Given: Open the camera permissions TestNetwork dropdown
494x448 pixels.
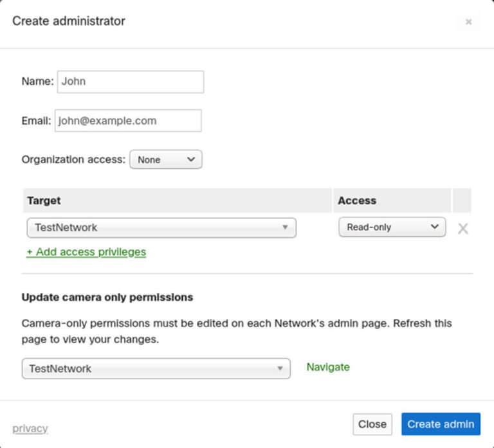Looking at the screenshot, I should (156, 368).
